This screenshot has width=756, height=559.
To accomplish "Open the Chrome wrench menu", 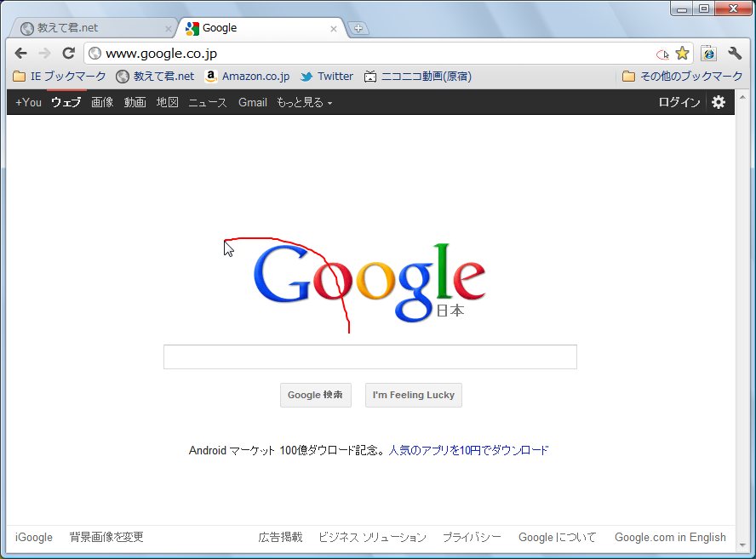I will click(x=735, y=53).
